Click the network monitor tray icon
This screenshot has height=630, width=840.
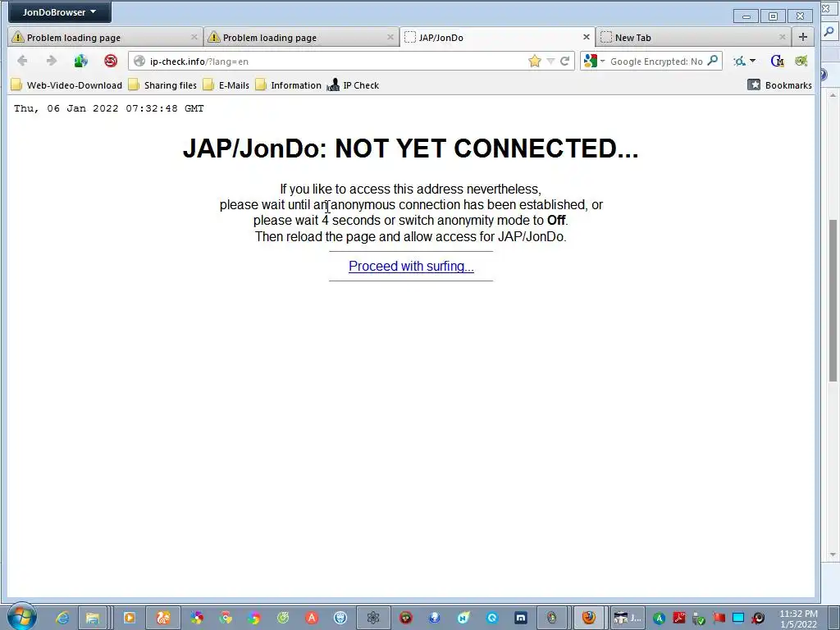[738, 618]
